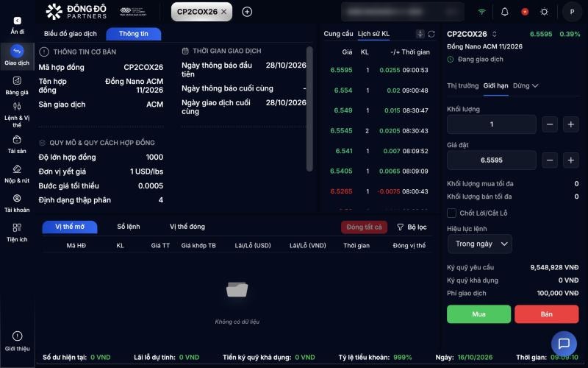The image size is (588, 368).
Task: Open language flag selector
Action: point(525,12)
